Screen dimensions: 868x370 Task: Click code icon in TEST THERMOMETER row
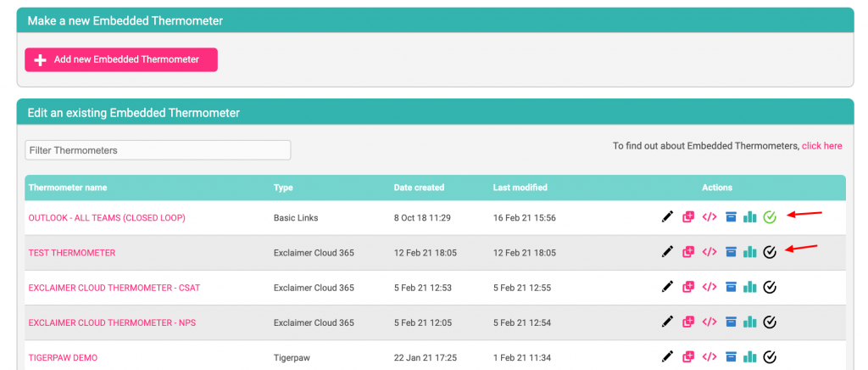coord(709,252)
